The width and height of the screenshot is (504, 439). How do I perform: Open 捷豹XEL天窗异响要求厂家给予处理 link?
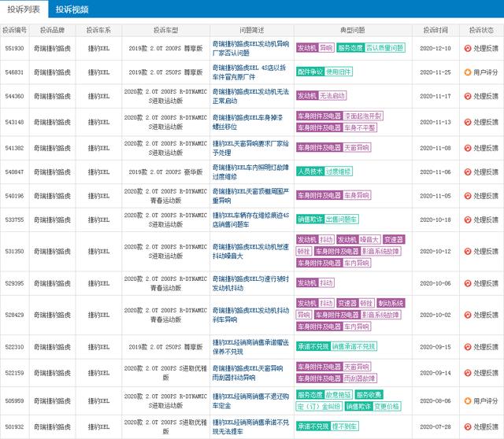tap(250, 149)
